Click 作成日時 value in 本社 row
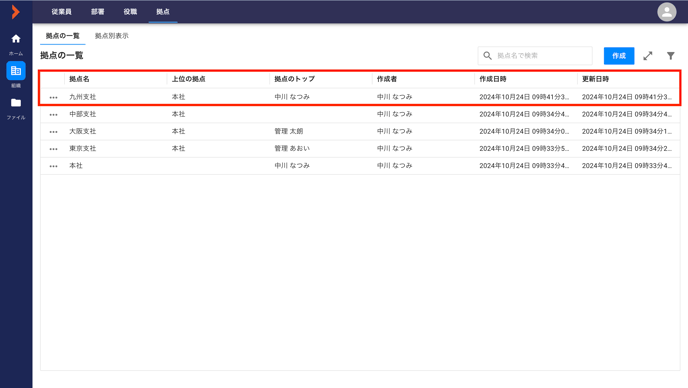Image resolution: width=688 pixels, height=388 pixels. click(524, 165)
